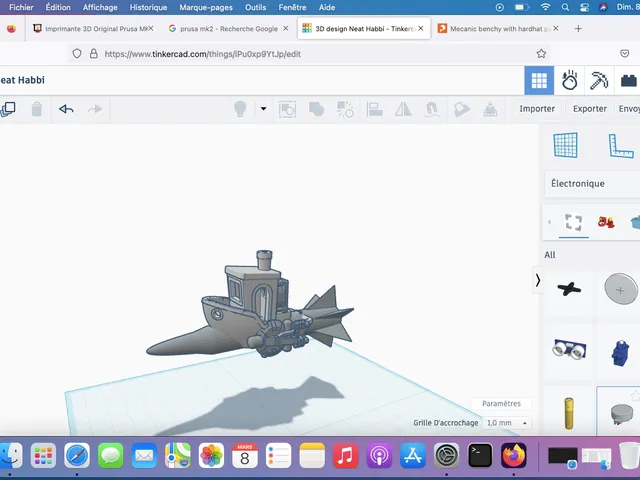Screen dimensions: 640x480
Task: Open the Aide menu
Action: 327,7
